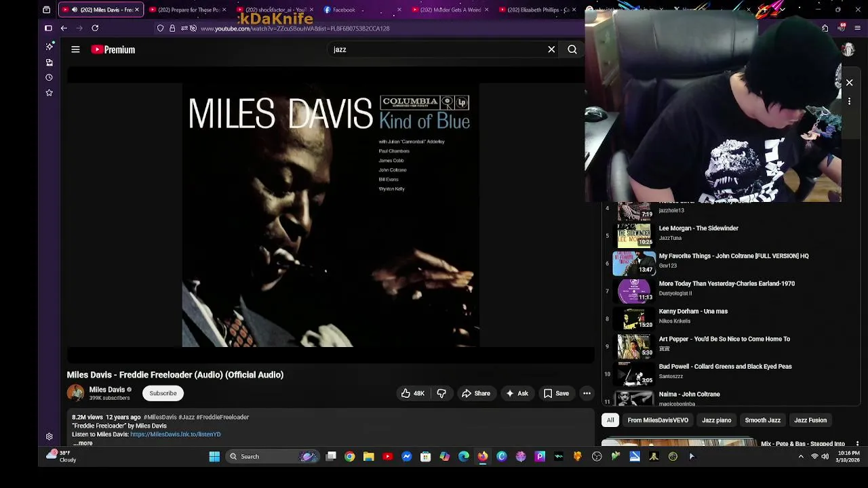
Task: Select From MilesDavisVEVO filter chip
Action: point(658,420)
